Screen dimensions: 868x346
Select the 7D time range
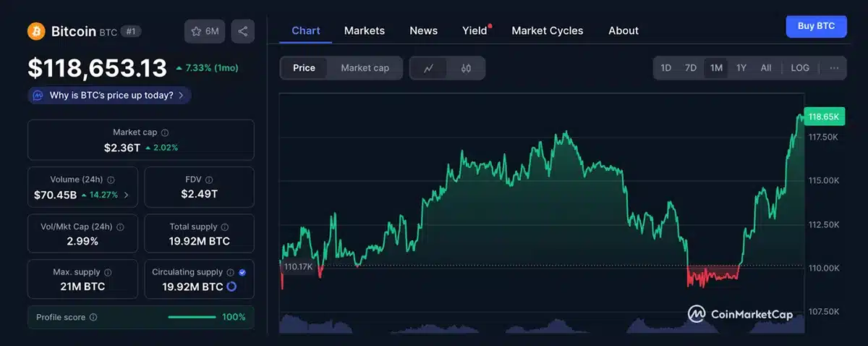691,68
